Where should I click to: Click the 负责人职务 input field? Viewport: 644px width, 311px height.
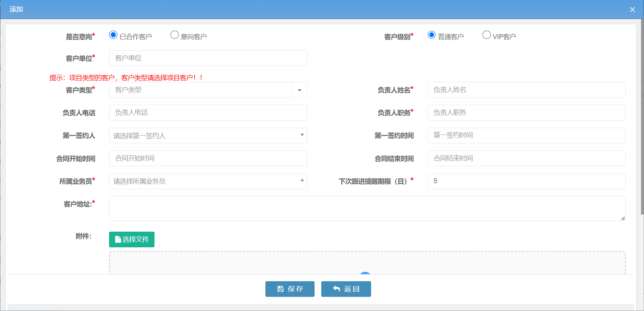526,113
